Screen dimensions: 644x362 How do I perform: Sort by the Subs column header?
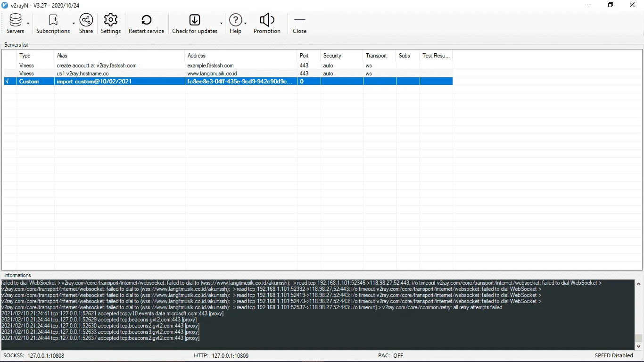pyautogui.click(x=408, y=56)
